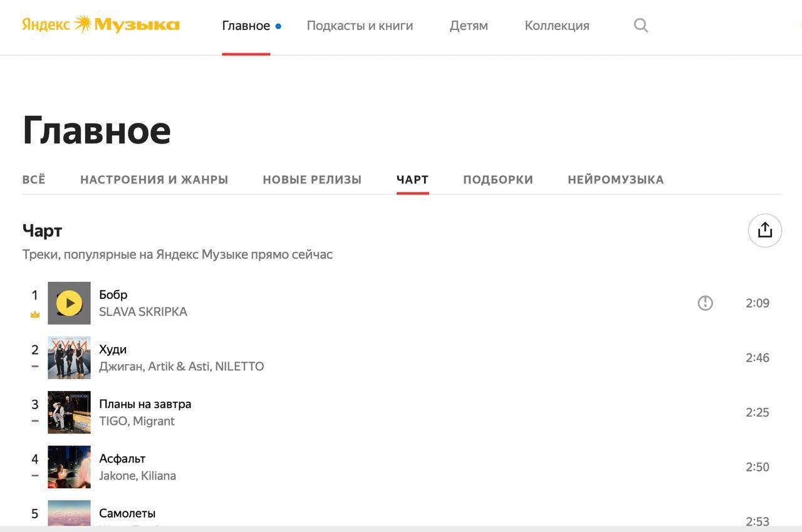
Task: Switch to the ВСЁ tab
Action: coord(34,179)
